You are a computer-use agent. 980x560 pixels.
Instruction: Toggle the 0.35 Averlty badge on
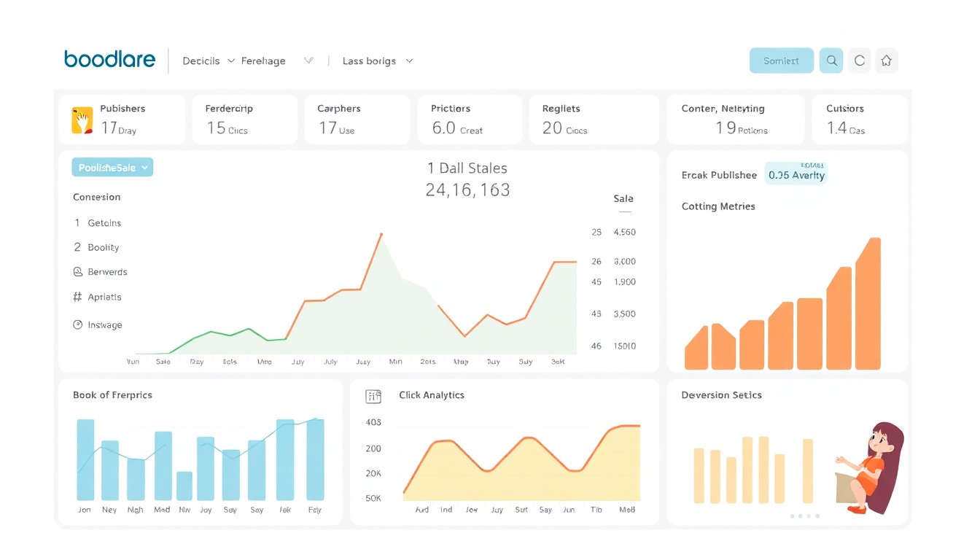pyautogui.click(x=796, y=174)
